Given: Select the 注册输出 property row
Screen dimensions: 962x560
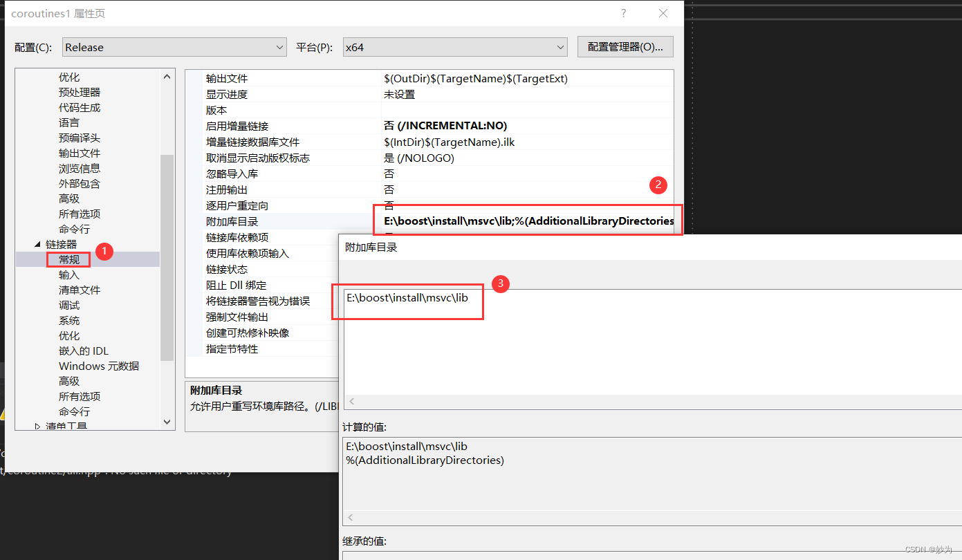Looking at the screenshot, I should click(x=429, y=189).
